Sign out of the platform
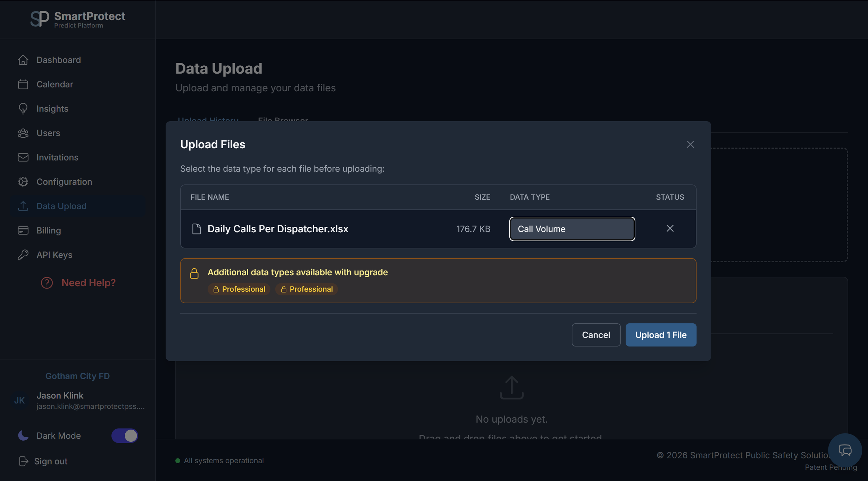This screenshot has height=481, width=868. 51,461
